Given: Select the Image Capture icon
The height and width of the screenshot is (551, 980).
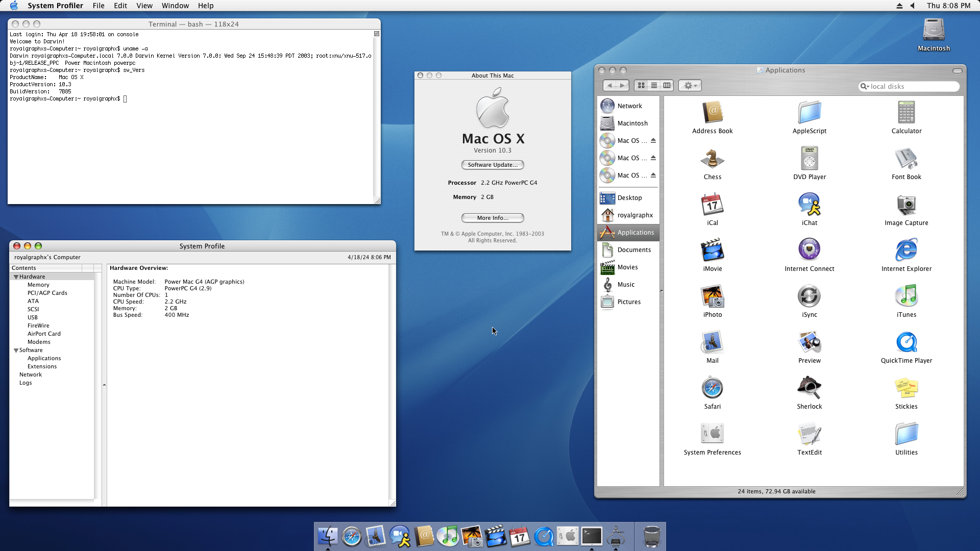Looking at the screenshot, I should pos(906,205).
